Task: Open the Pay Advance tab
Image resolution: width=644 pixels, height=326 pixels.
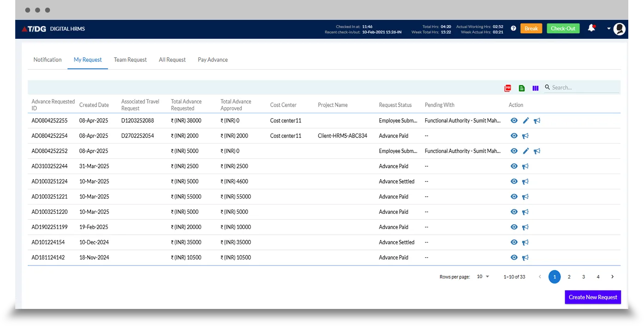Action: [213, 60]
